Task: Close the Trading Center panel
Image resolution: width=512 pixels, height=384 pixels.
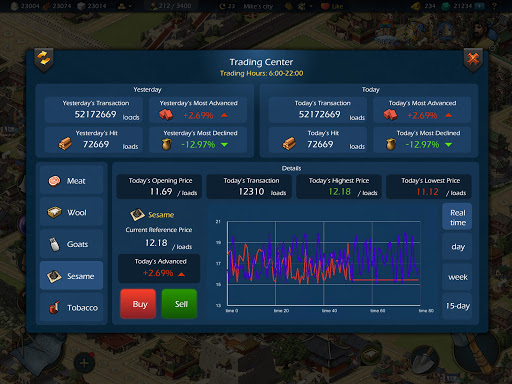Action: click(x=473, y=60)
